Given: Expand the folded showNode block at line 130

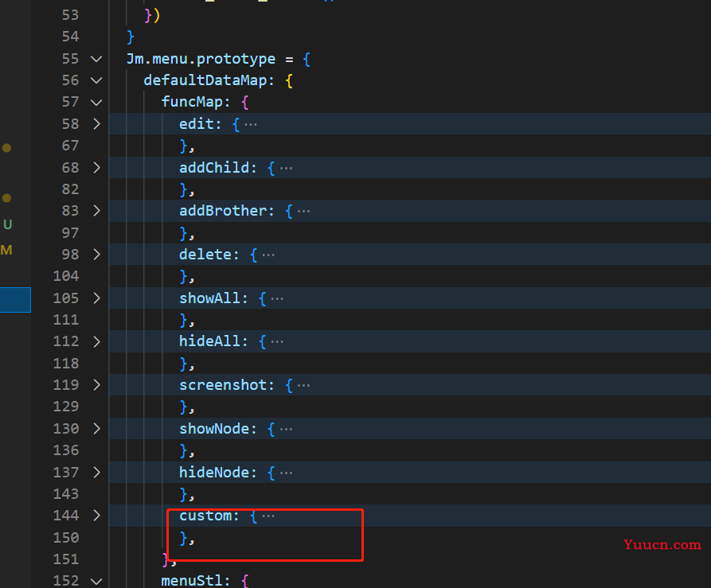Looking at the screenshot, I should tap(96, 429).
